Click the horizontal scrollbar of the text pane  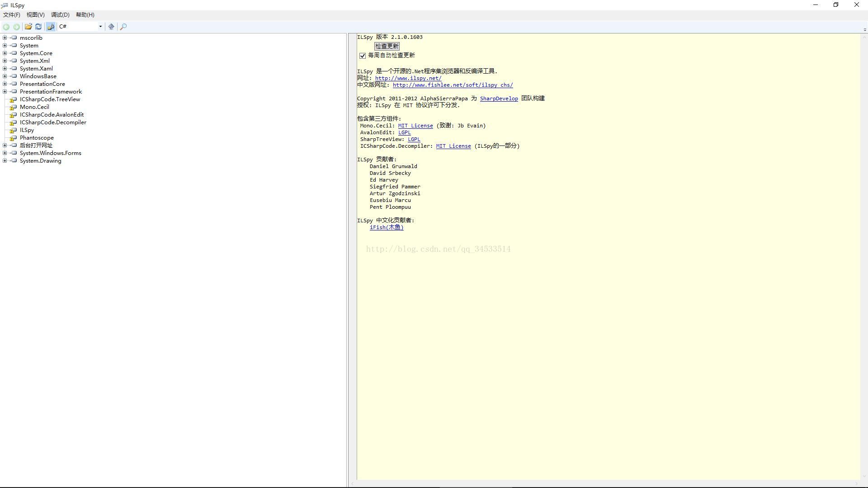[x=604, y=483]
